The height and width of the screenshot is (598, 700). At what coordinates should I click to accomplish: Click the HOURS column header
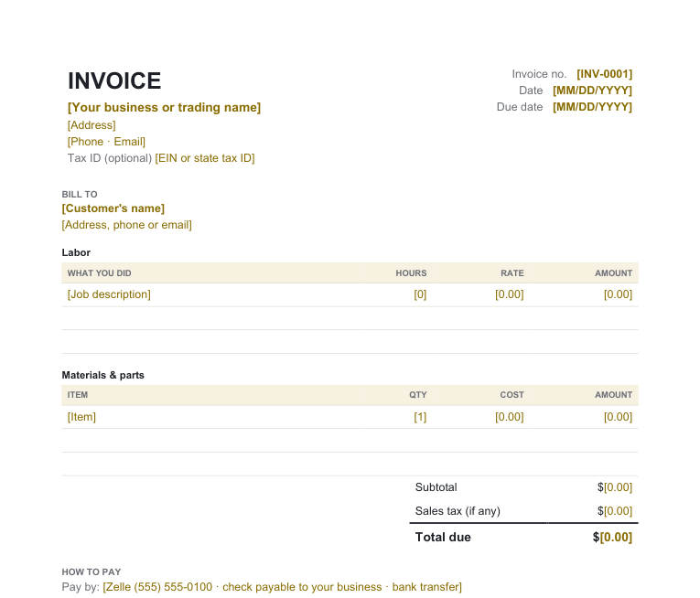(x=411, y=273)
